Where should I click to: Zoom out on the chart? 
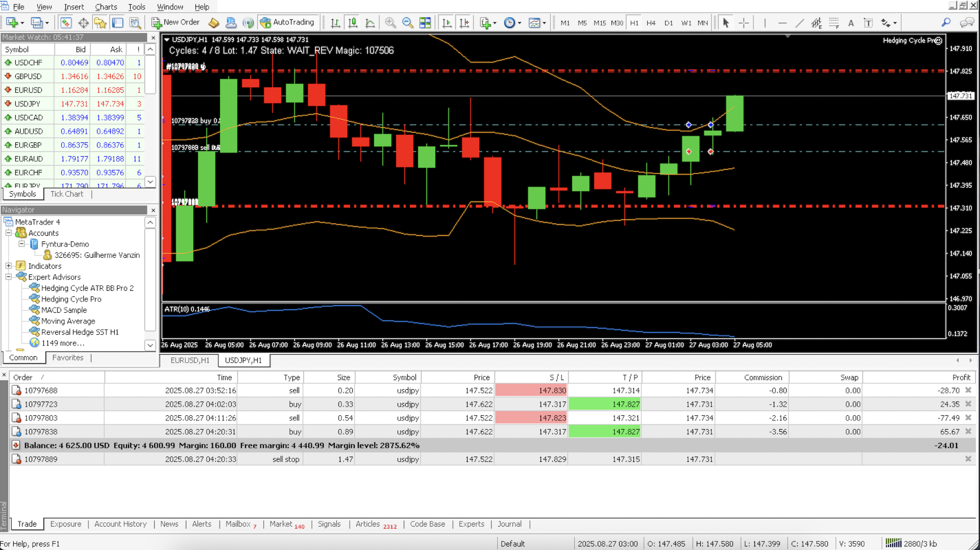pos(407,22)
